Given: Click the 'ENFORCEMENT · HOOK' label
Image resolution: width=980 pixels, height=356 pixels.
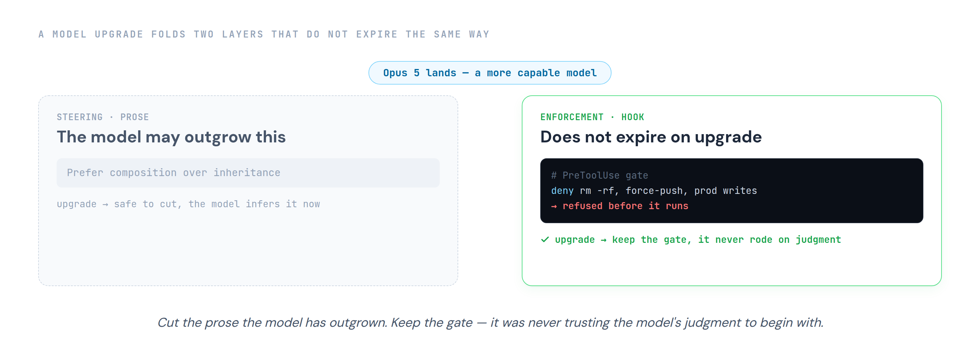Looking at the screenshot, I should [x=592, y=117].
